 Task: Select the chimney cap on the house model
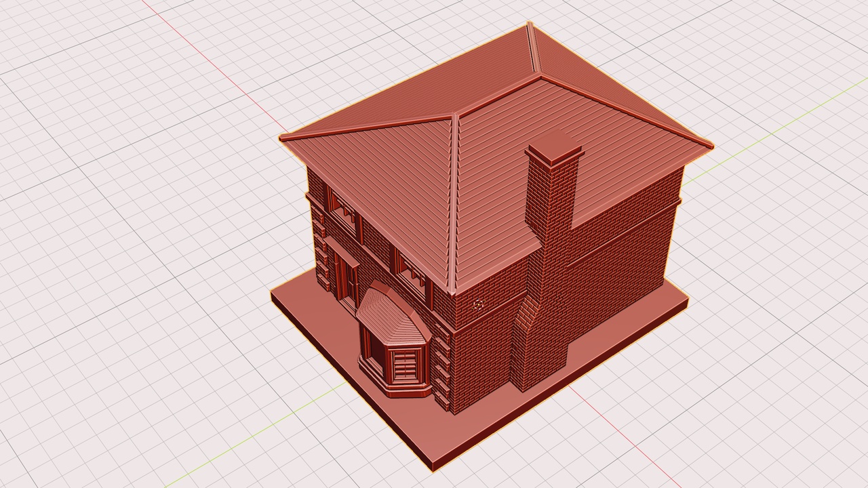554,147
